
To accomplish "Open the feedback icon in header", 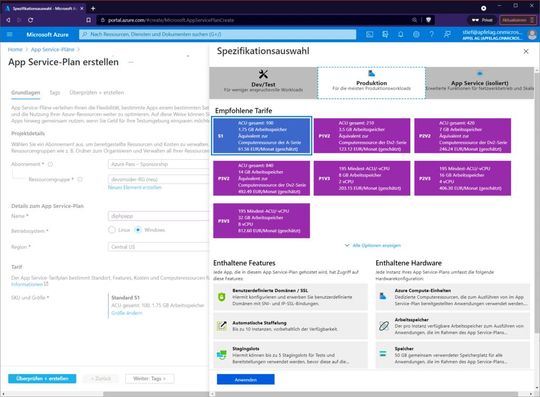I will coord(447,34).
